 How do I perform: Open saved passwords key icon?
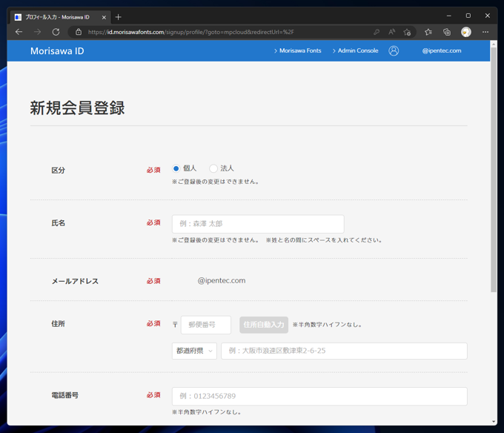(377, 32)
